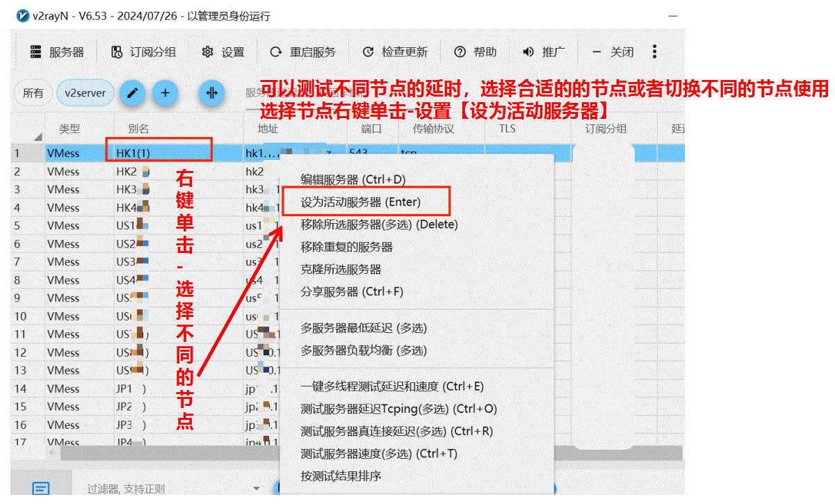
Task: Select the v2server group tab
Action: [85, 92]
